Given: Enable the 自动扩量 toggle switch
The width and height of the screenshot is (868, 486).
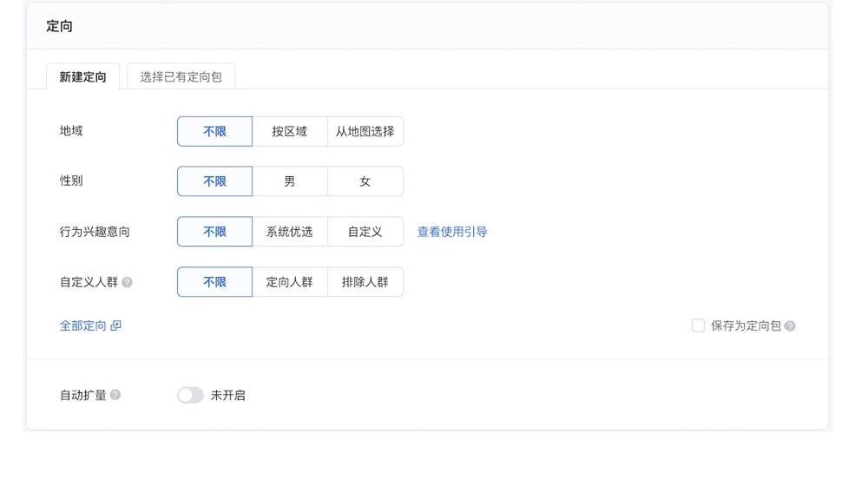Looking at the screenshot, I should click(190, 395).
